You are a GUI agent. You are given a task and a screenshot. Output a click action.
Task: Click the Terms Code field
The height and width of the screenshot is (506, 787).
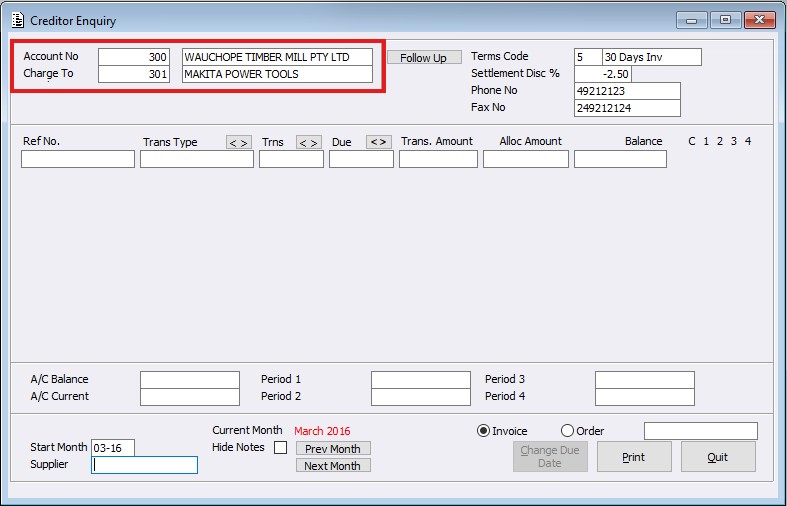click(x=587, y=57)
